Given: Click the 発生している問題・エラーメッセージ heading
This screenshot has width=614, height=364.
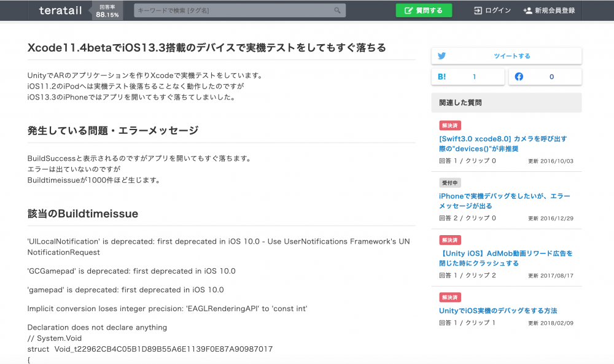Looking at the screenshot, I should click(x=113, y=131).
